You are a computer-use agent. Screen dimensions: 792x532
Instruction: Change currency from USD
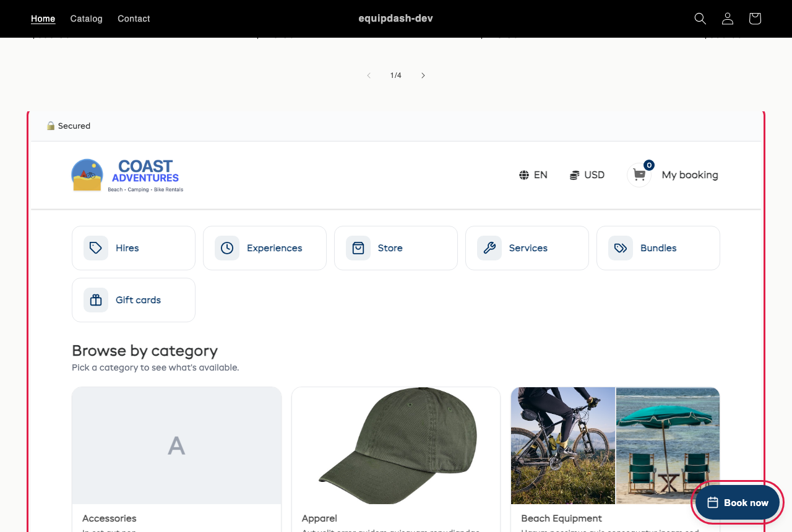tap(587, 175)
